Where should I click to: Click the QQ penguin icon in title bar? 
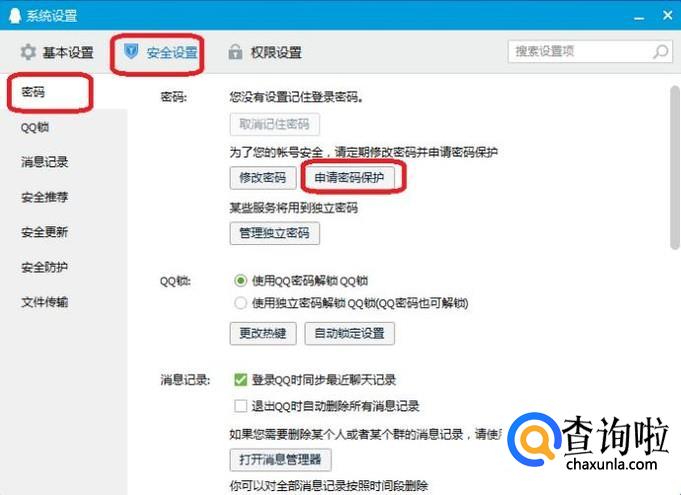tap(15, 16)
